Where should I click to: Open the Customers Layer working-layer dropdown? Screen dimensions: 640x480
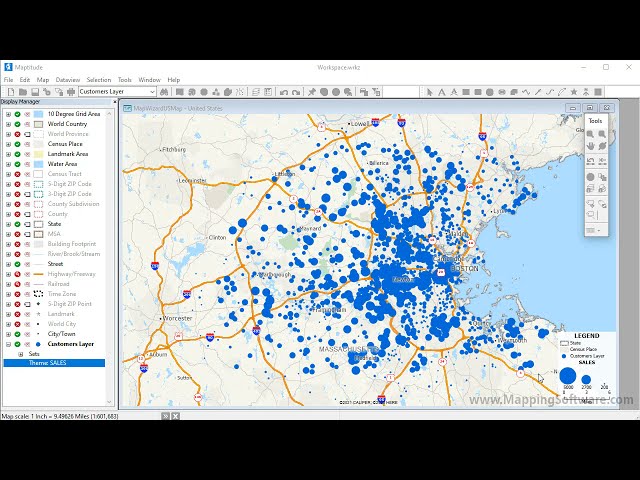152,92
